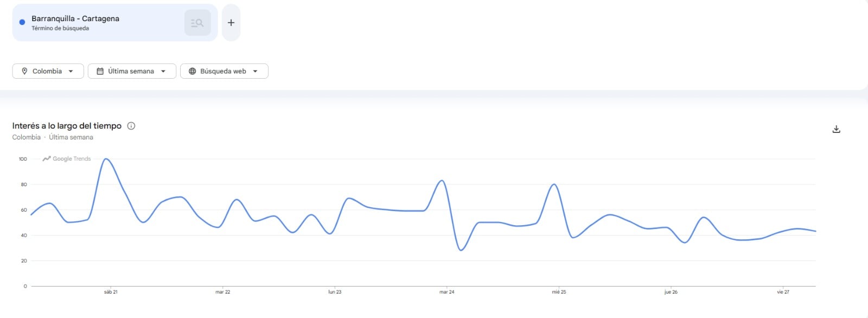Click the download CSV icon above the chart

click(836, 129)
